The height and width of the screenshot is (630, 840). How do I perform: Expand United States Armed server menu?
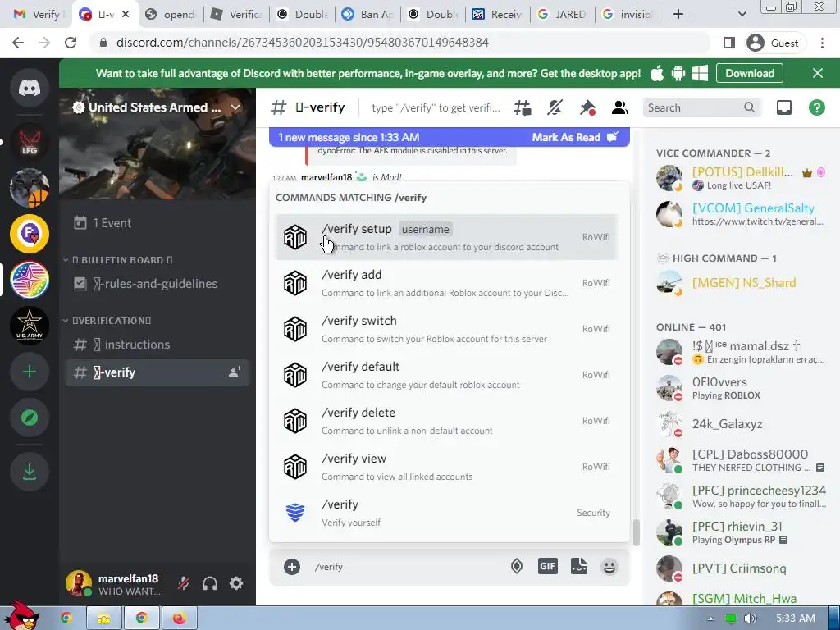tap(235, 107)
